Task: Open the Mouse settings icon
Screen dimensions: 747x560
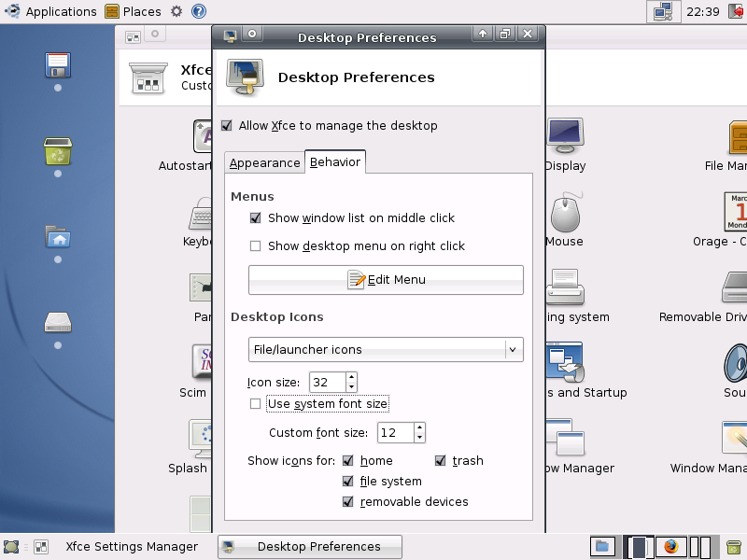Action: coord(565,215)
